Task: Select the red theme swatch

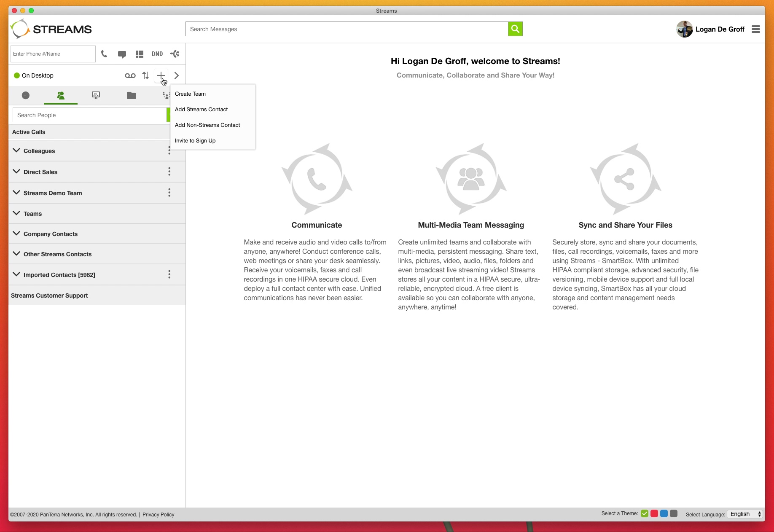Action: click(654, 513)
